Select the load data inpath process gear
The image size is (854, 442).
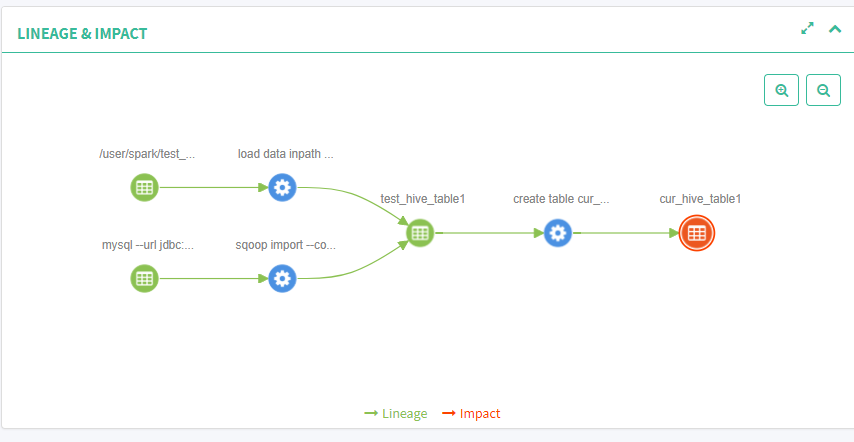(283, 187)
